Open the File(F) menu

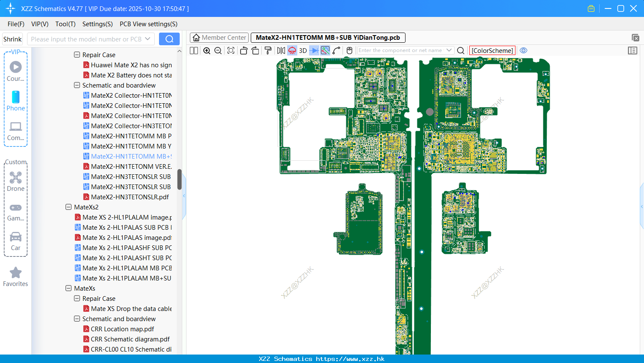16,24
